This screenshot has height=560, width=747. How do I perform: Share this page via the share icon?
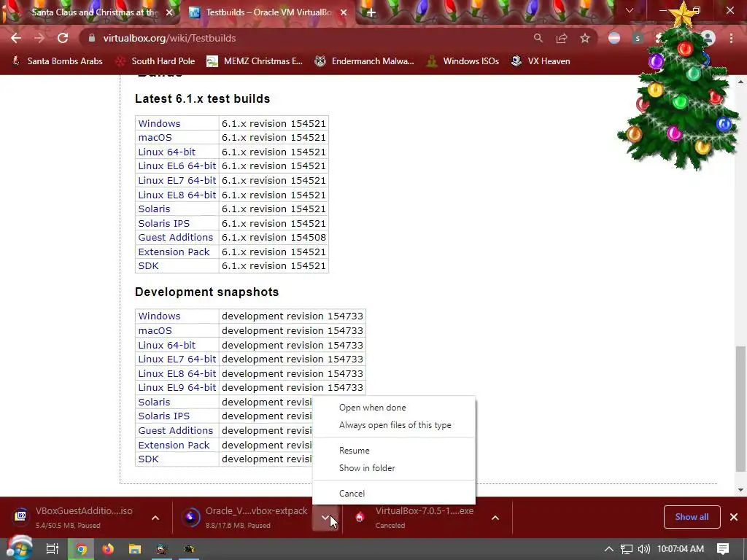pos(561,38)
